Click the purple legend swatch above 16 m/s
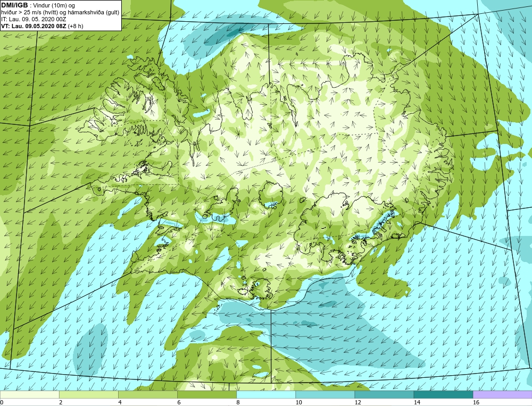 click(x=503, y=395)
